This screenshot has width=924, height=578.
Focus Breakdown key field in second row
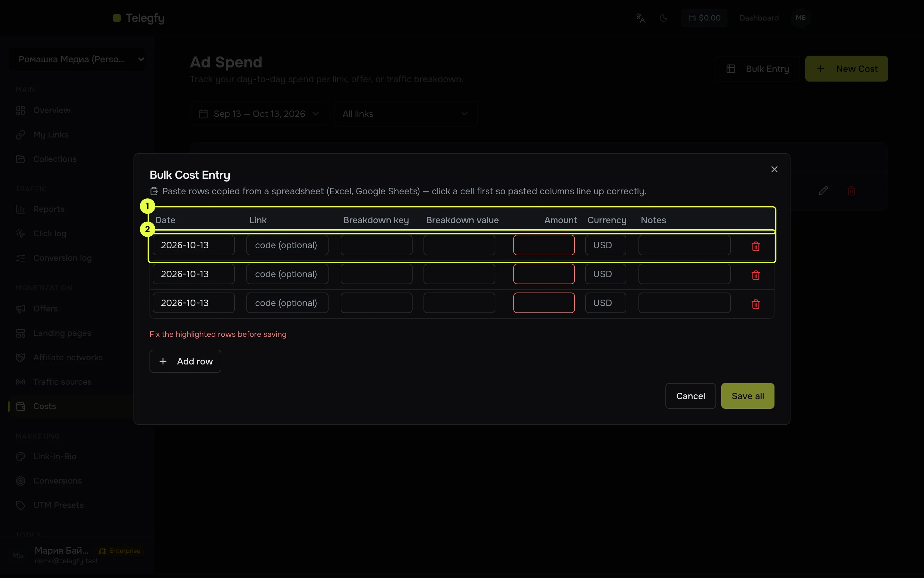(376, 274)
